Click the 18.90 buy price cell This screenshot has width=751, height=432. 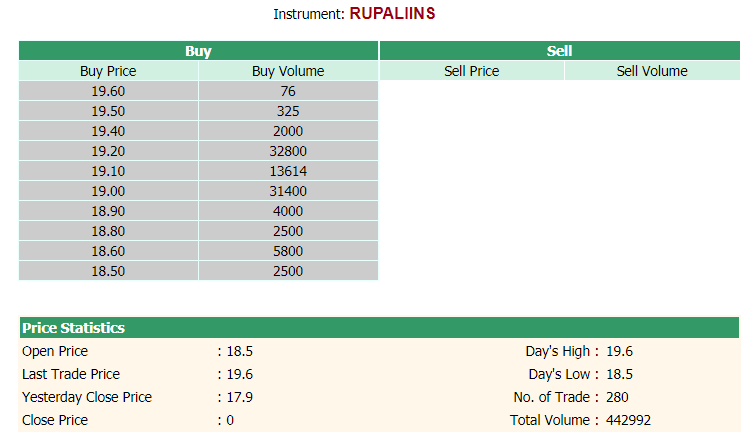(x=108, y=211)
